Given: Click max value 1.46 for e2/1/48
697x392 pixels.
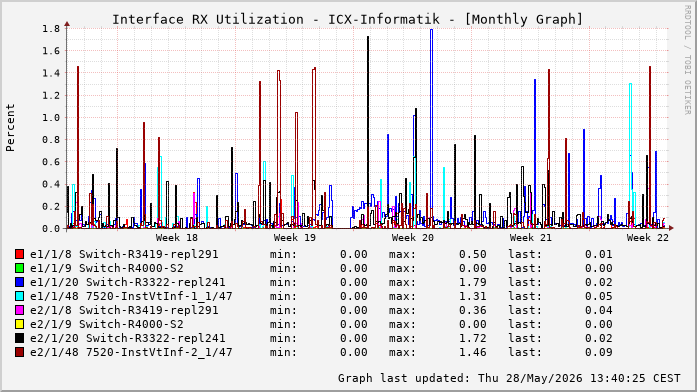Looking at the screenshot, I should click(473, 352).
